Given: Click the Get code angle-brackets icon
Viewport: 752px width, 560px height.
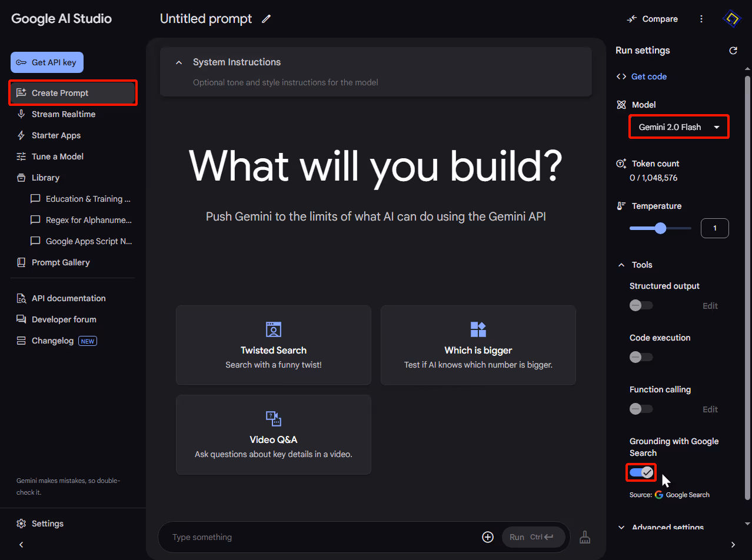Looking at the screenshot, I should [621, 76].
